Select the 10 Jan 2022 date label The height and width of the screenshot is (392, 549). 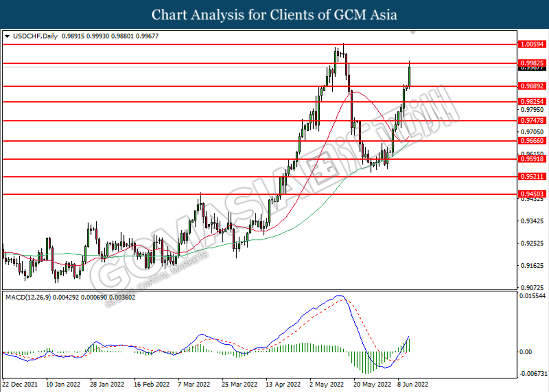tap(63, 384)
